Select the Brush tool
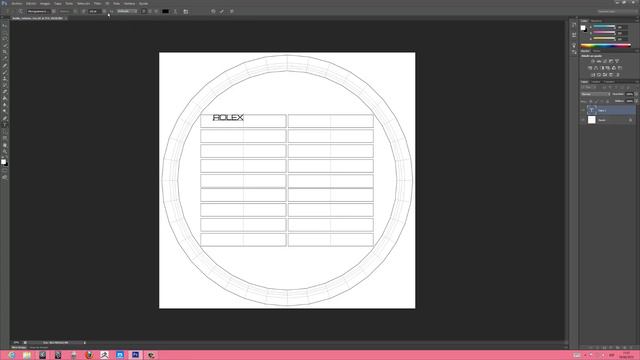The image size is (640, 360). [5, 72]
